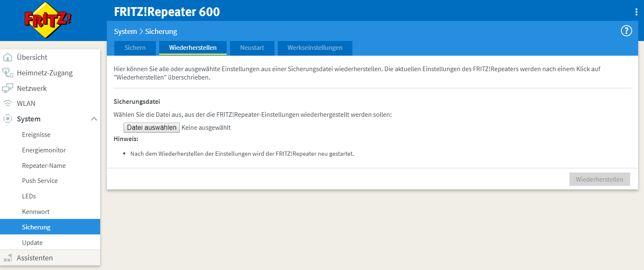Click the Übersicht house icon
644x270 pixels.
[x=8, y=57]
